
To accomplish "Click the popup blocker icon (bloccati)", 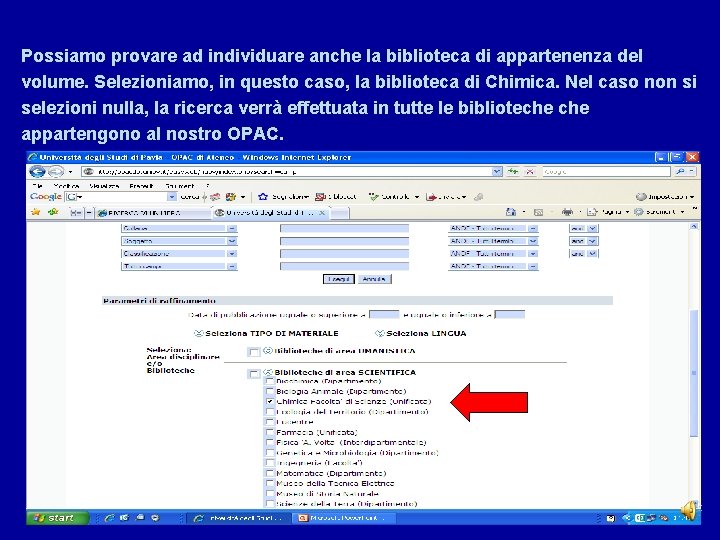I will pyautogui.click(x=320, y=197).
